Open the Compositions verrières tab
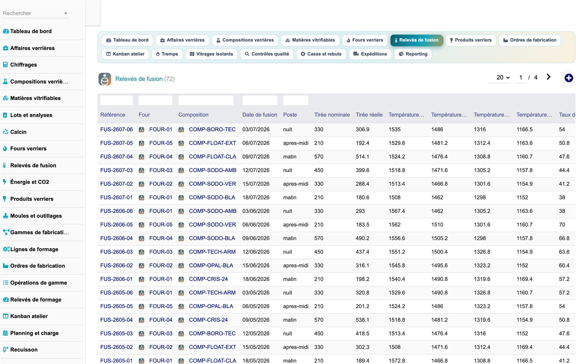Viewport: 588px width, 364px height. tap(245, 40)
